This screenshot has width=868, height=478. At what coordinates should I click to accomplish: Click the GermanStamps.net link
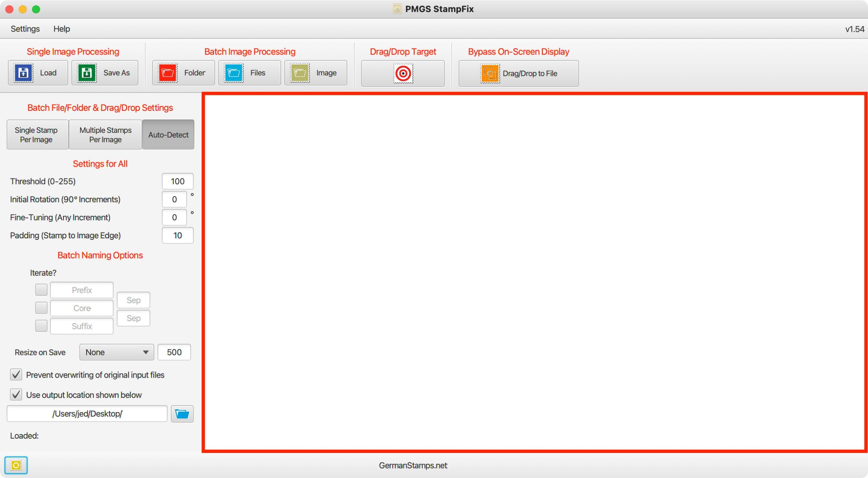point(413,465)
